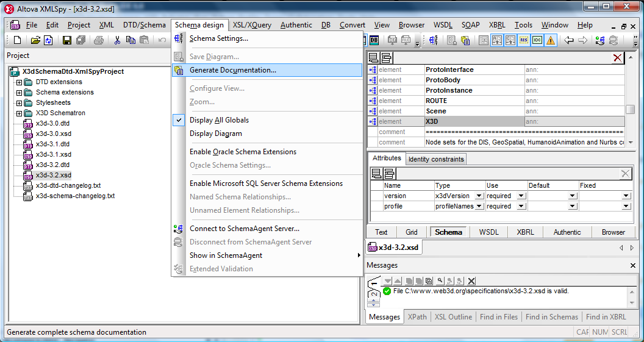Click the back arrow navigation icon
This screenshot has height=342, width=644.
[569, 40]
